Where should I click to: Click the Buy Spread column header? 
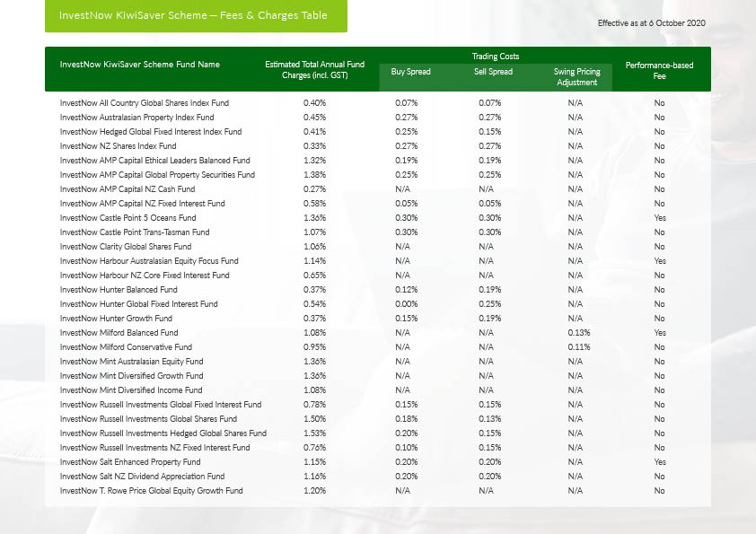(x=410, y=72)
